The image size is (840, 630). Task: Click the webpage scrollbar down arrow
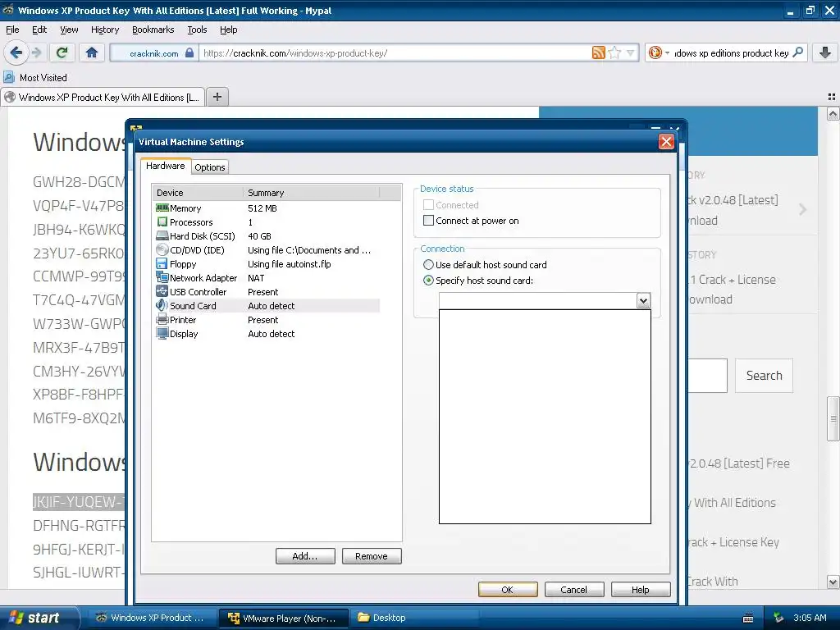(833, 582)
